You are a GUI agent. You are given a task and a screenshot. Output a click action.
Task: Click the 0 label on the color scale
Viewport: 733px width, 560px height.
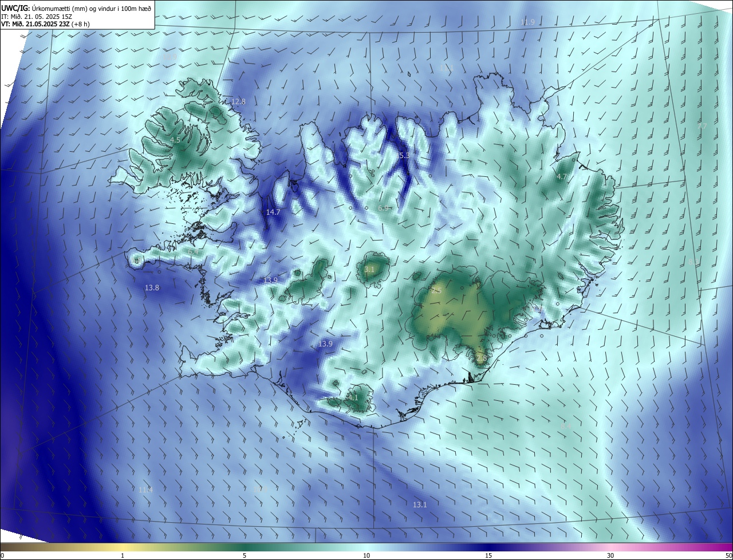pyautogui.click(x=2, y=555)
